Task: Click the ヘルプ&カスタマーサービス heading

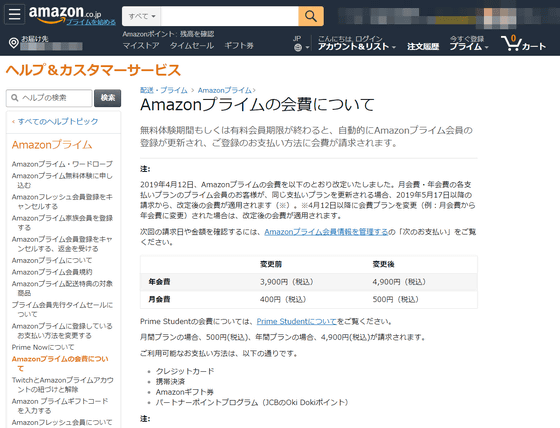Action: (93, 70)
